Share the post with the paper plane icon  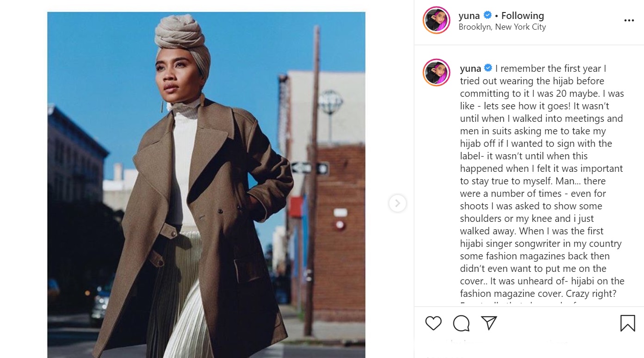click(x=489, y=323)
